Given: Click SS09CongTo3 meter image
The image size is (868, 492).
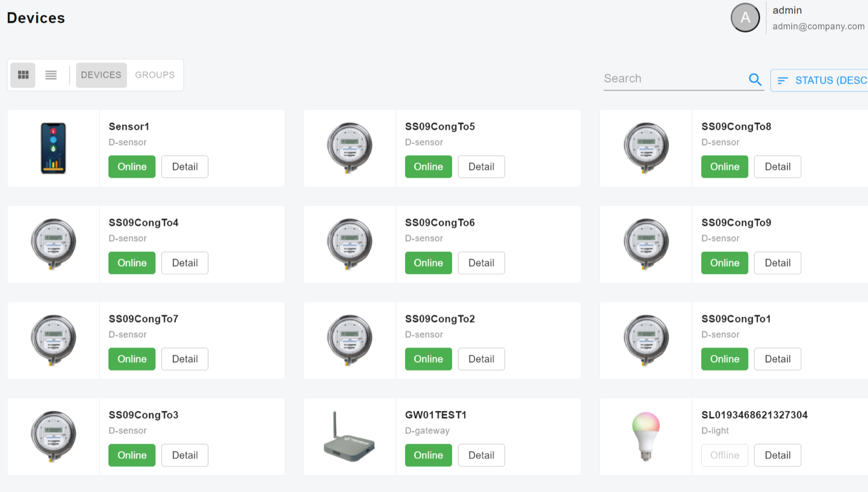Looking at the screenshot, I should pos(53,436).
